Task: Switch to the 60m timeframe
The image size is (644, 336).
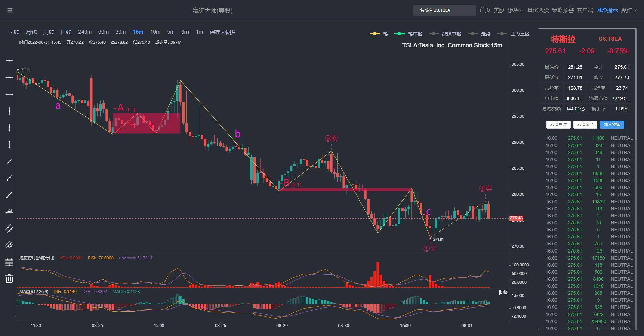Action: pos(103,32)
